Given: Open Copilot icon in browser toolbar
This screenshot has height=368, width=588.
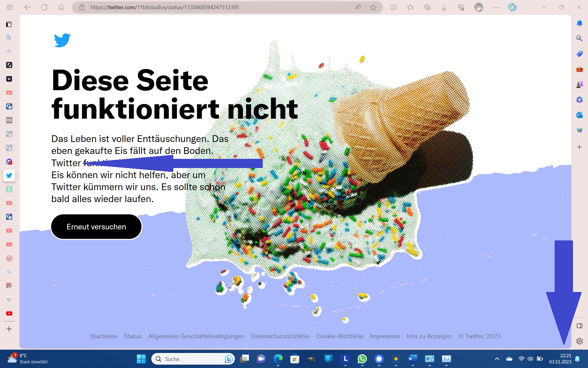Looking at the screenshot, I should pos(512,7).
